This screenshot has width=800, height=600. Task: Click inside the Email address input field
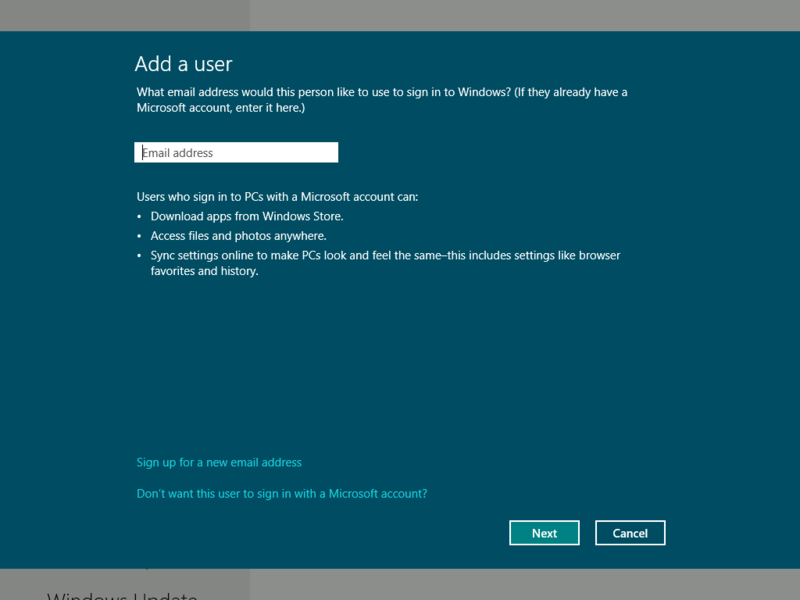click(236, 152)
